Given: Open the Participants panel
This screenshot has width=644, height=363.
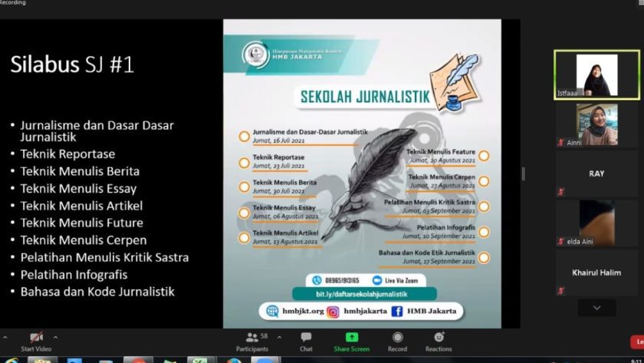Looking at the screenshot, I should click(252, 338).
